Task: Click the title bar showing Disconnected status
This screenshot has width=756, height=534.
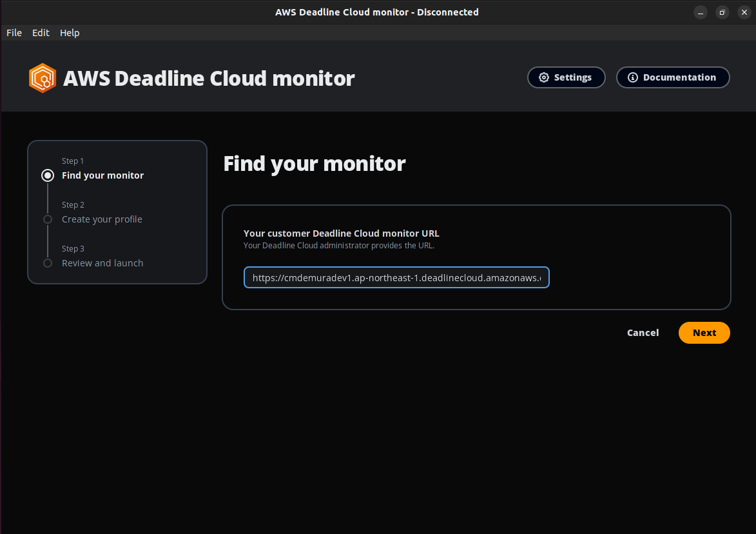Action: 377,12
